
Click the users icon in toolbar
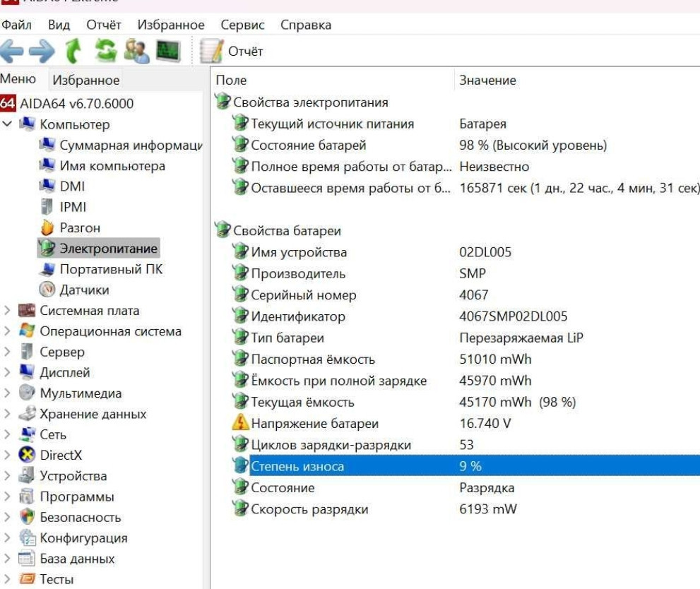click(x=136, y=52)
